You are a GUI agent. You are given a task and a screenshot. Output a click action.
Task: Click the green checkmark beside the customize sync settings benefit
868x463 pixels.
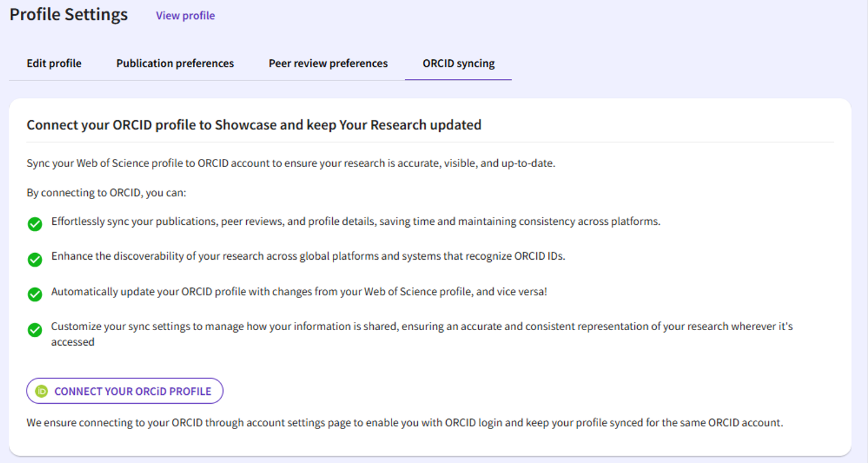pos(34,330)
